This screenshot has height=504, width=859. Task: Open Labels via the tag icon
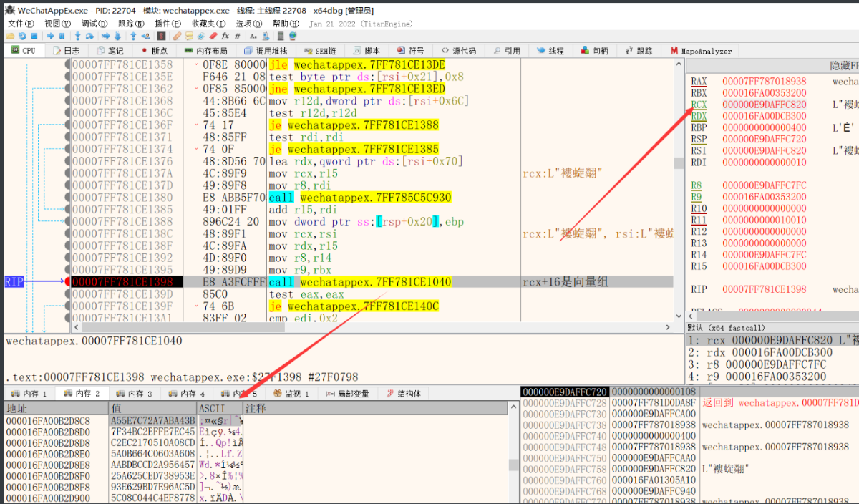(x=201, y=36)
